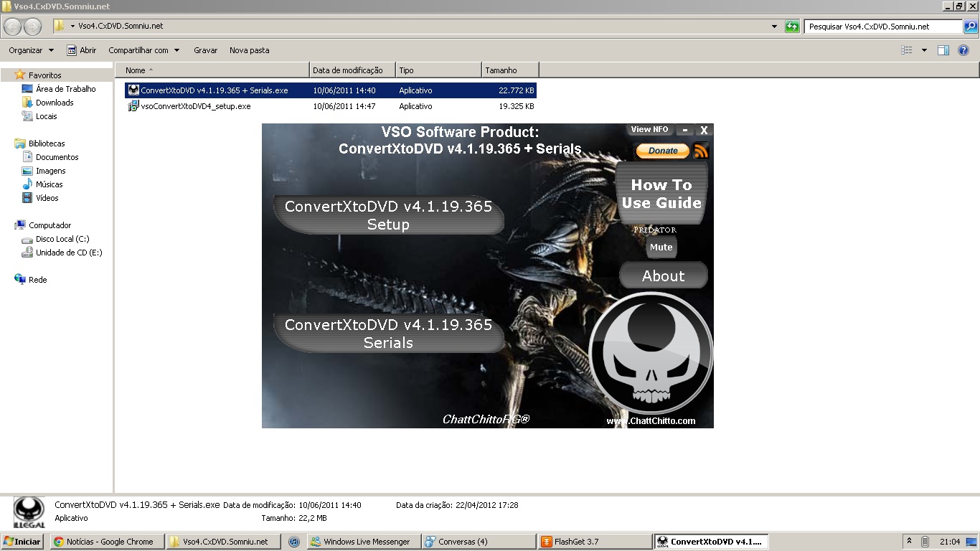Create a new folder with Nova pasta
This screenshot has height=551, width=980.
249,50
